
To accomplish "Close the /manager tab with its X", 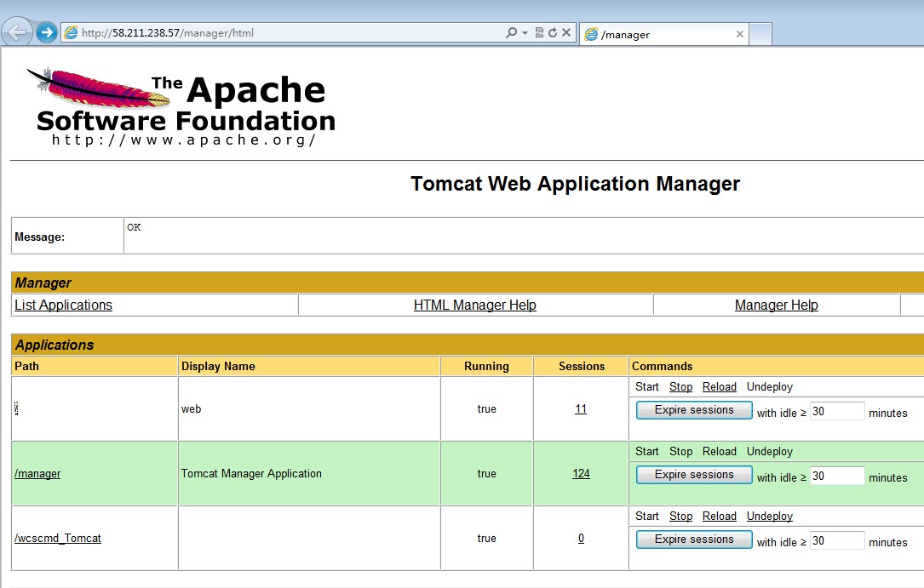I will coord(739,35).
